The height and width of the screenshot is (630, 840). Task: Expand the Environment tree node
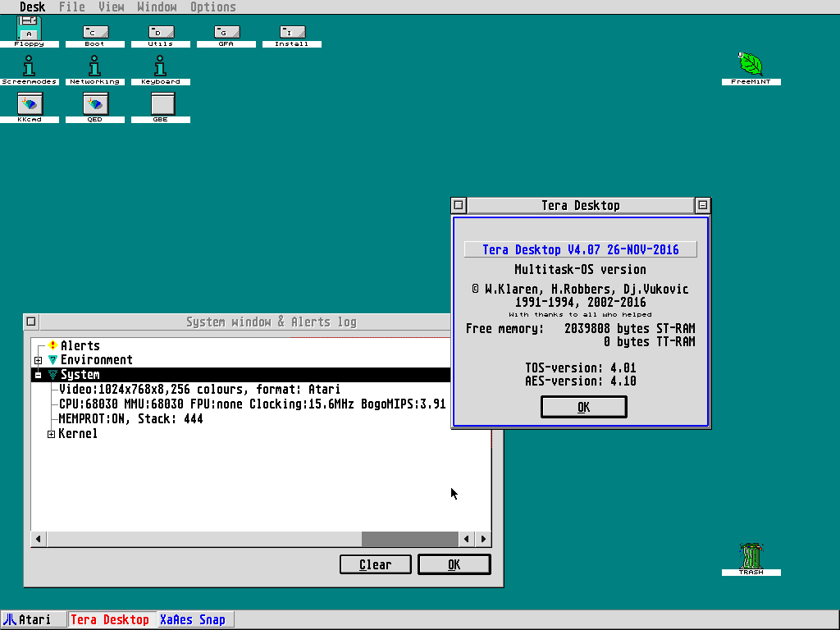(x=39, y=360)
